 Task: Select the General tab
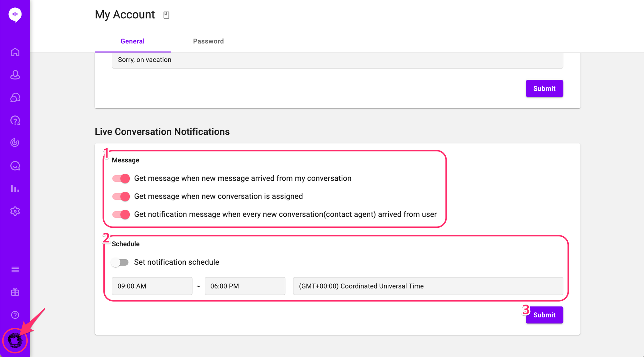(x=132, y=41)
